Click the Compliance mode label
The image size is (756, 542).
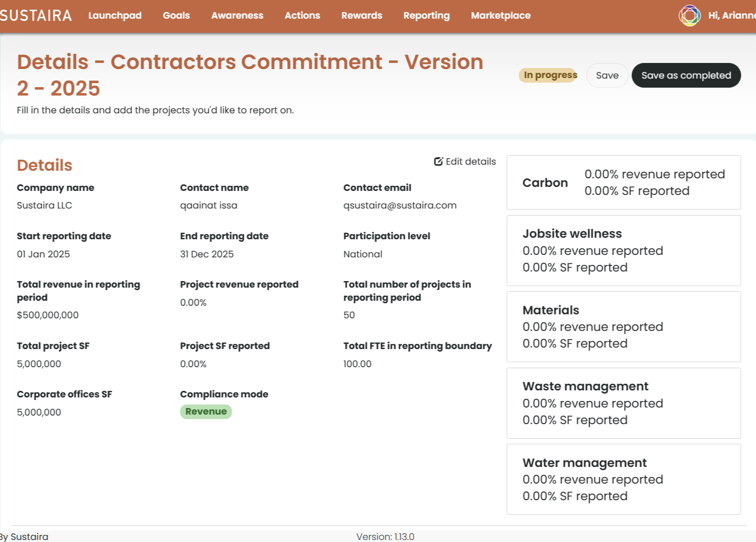point(224,394)
